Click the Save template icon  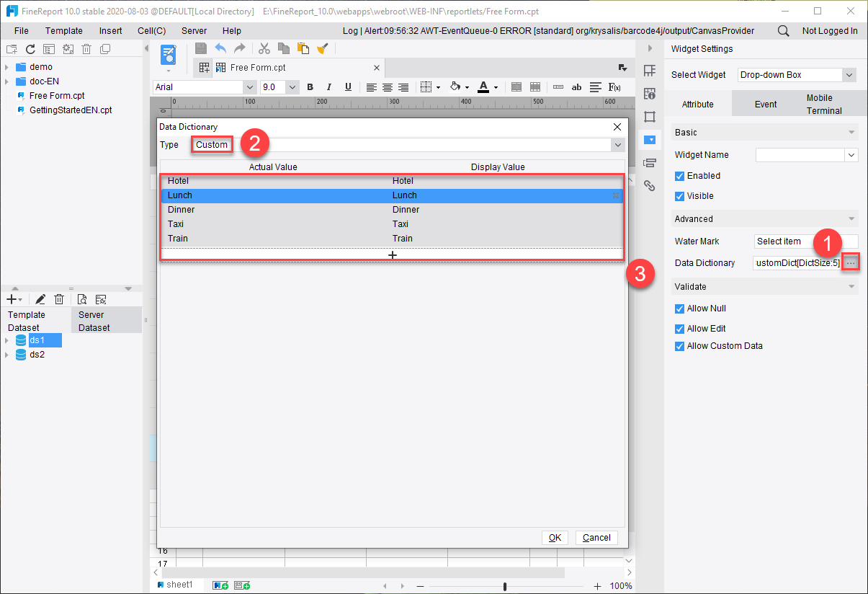pos(201,48)
